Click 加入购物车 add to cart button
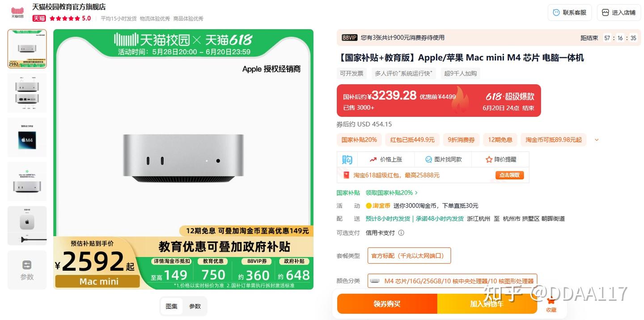 [x=487, y=304]
